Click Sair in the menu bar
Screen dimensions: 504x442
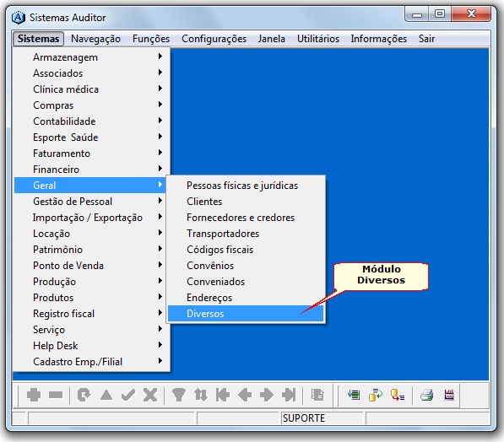click(426, 39)
